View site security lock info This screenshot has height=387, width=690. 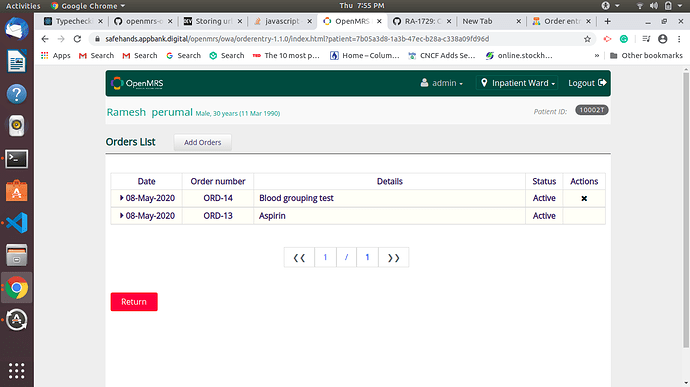click(97, 39)
